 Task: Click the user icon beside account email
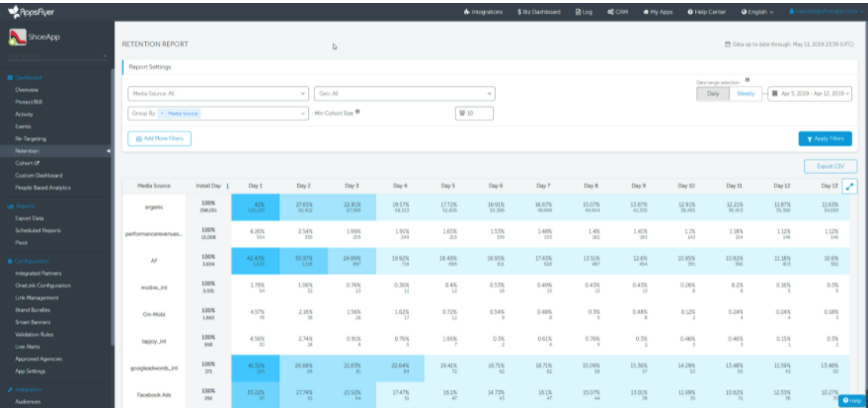[792, 11]
